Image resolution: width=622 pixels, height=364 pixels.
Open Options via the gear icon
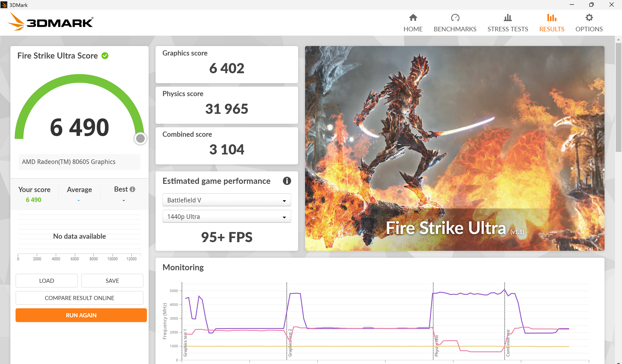[x=589, y=18]
